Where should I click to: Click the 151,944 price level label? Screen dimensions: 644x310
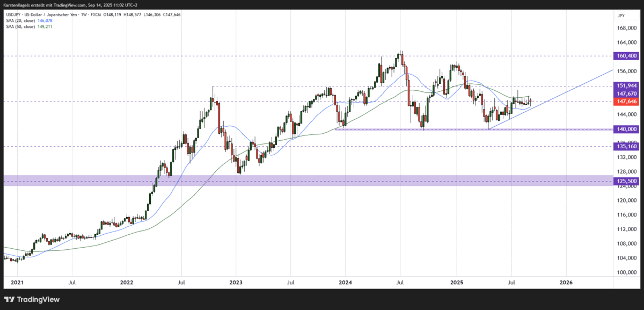click(x=626, y=85)
